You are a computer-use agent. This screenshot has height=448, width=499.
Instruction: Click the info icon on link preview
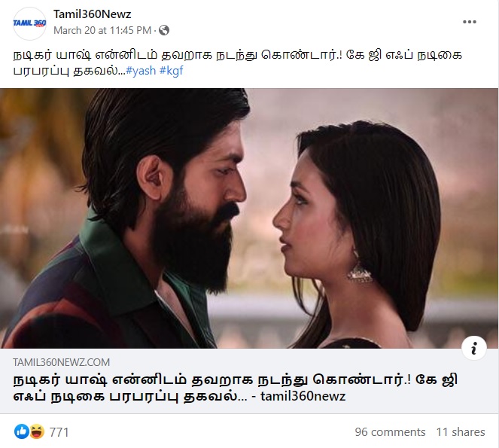474,348
